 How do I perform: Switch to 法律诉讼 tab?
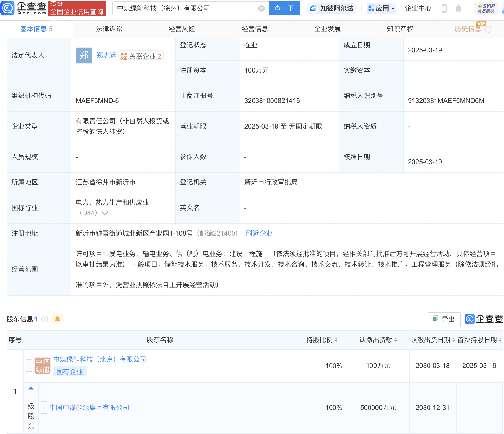109,29
